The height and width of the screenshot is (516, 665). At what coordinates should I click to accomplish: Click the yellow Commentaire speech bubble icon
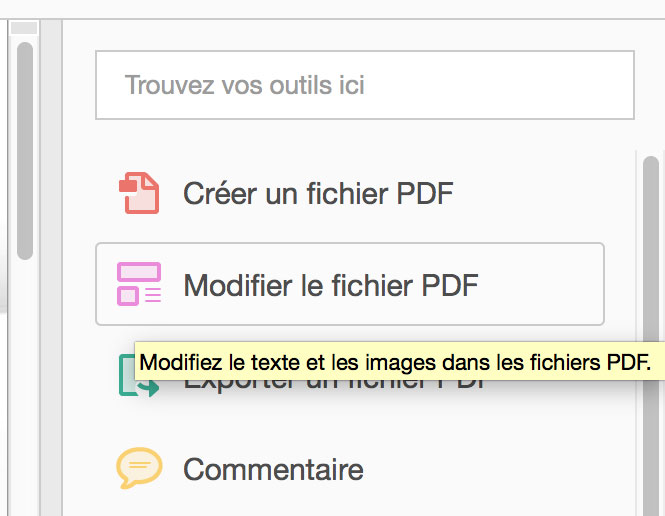(139, 468)
